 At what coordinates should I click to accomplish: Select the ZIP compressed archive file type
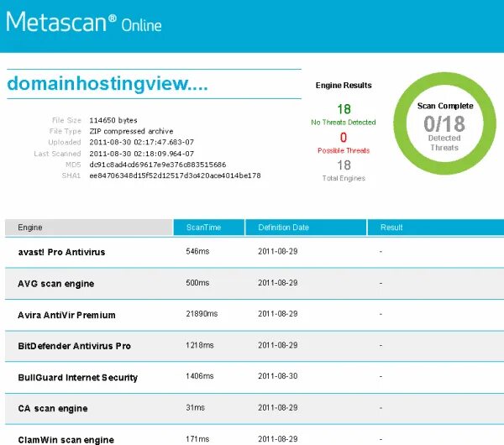pyautogui.click(x=131, y=131)
